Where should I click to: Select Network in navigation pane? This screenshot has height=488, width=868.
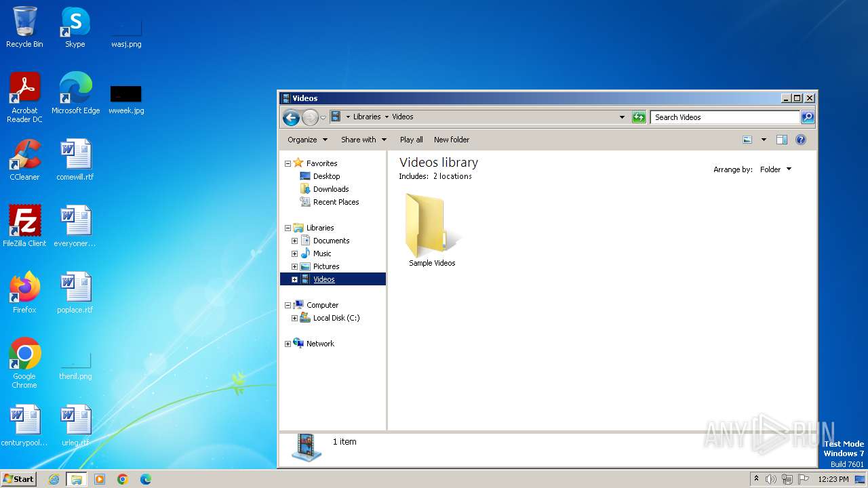(x=320, y=344)
